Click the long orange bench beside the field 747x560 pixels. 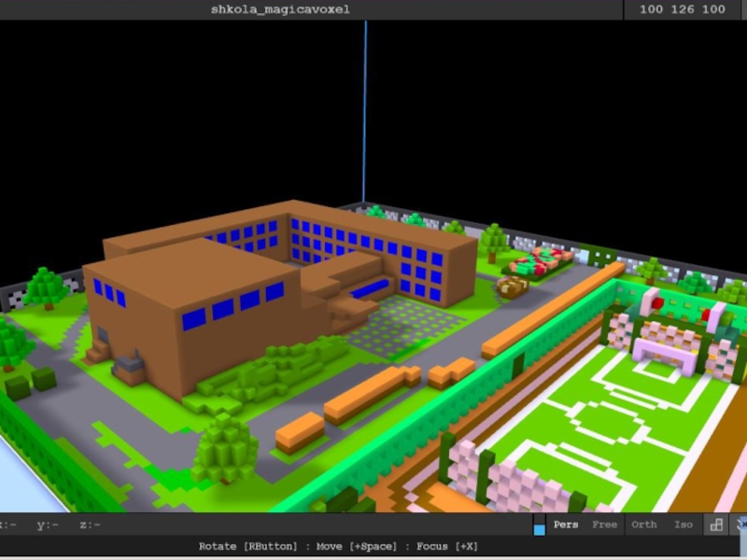[551, 308]
